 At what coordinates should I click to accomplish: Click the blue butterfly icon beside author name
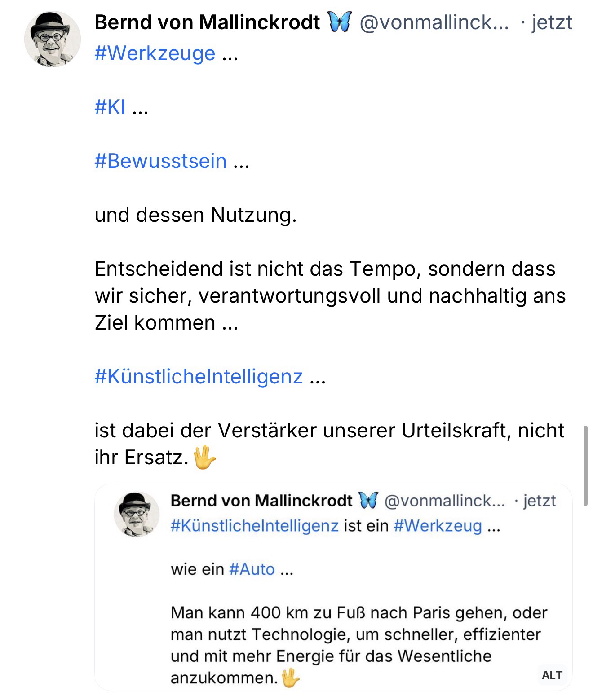pyautogui.click(x=340, y=22)
